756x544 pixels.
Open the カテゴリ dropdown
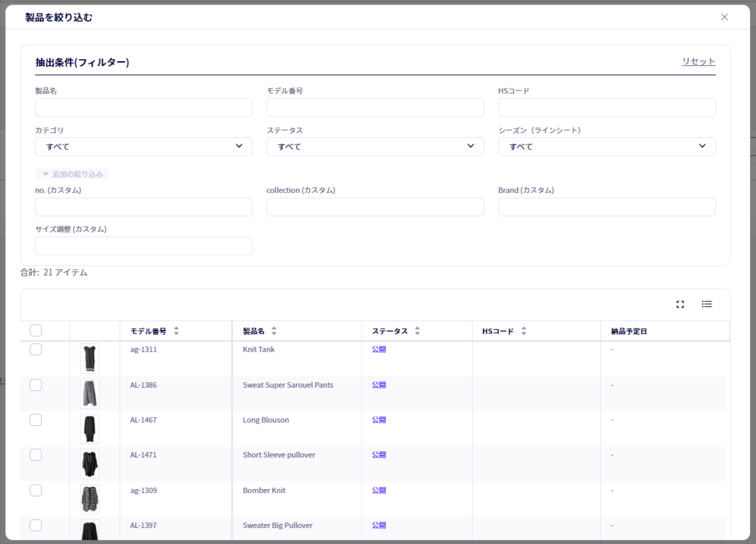click(x=144, y=146)
